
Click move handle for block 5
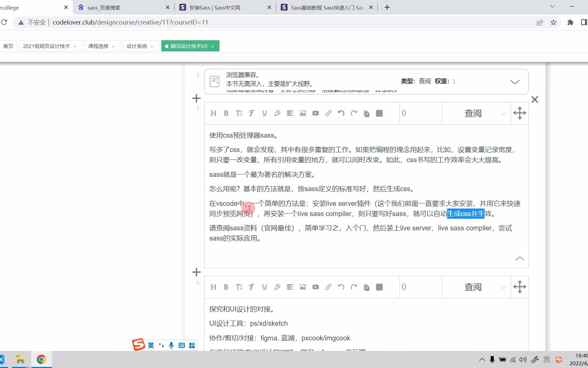click(520, 113)
